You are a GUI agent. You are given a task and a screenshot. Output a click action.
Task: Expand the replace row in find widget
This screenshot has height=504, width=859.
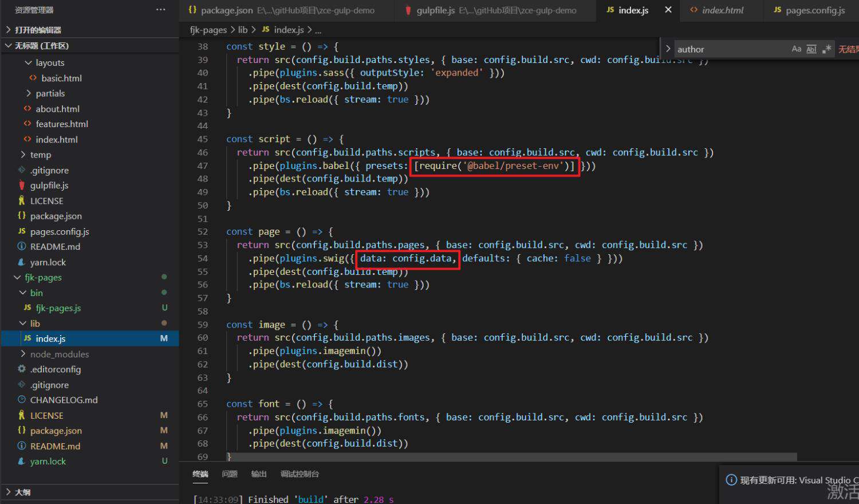[x=668, y=49]
